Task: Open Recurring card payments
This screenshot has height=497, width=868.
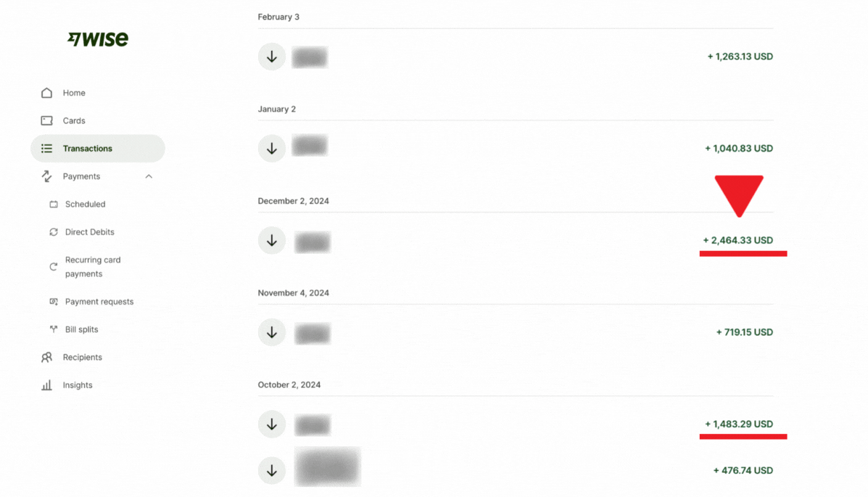Action: tap(93, 267)
